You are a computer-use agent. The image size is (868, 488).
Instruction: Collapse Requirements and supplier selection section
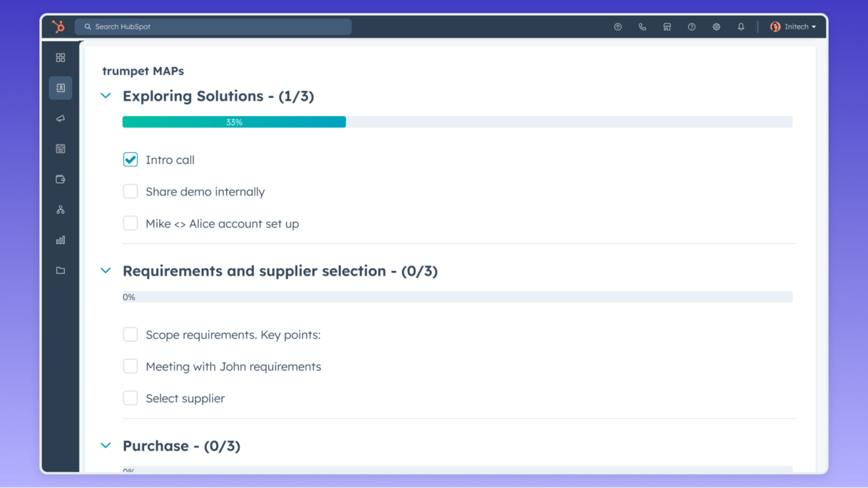106,271
